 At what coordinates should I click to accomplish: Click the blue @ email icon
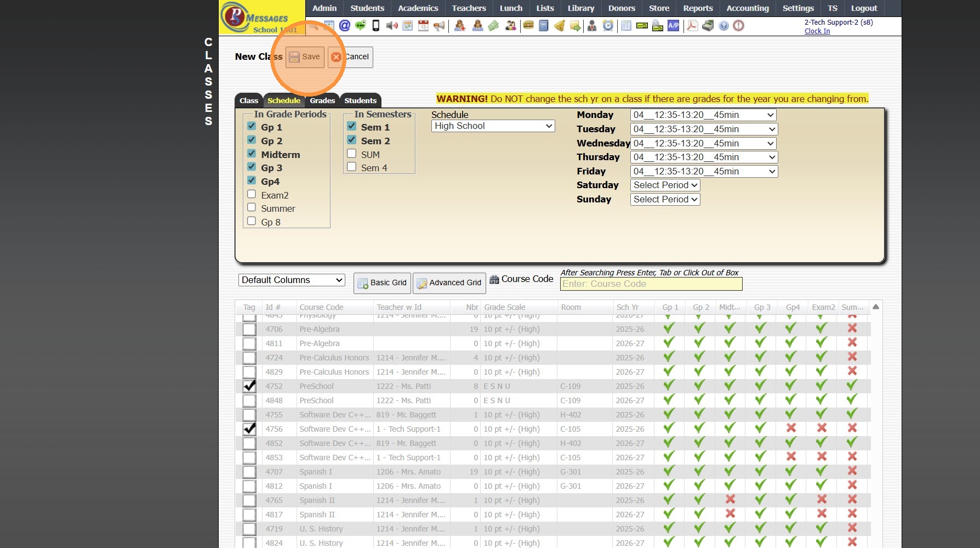(345, 25)
